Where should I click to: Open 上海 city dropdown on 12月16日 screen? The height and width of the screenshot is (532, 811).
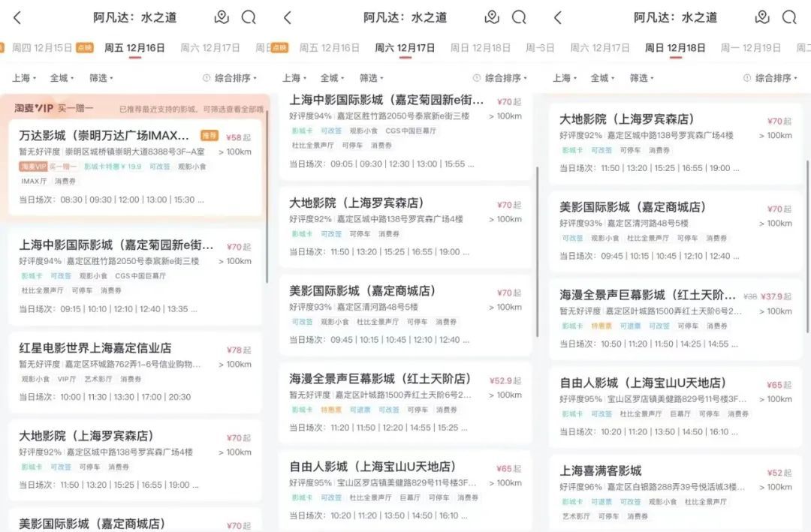[x=24, y=78]
